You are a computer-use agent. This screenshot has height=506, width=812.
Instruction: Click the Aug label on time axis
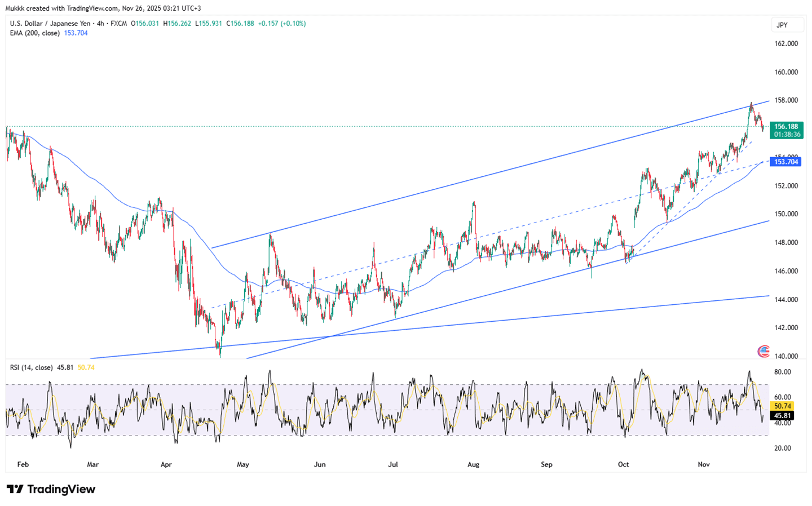474,464
